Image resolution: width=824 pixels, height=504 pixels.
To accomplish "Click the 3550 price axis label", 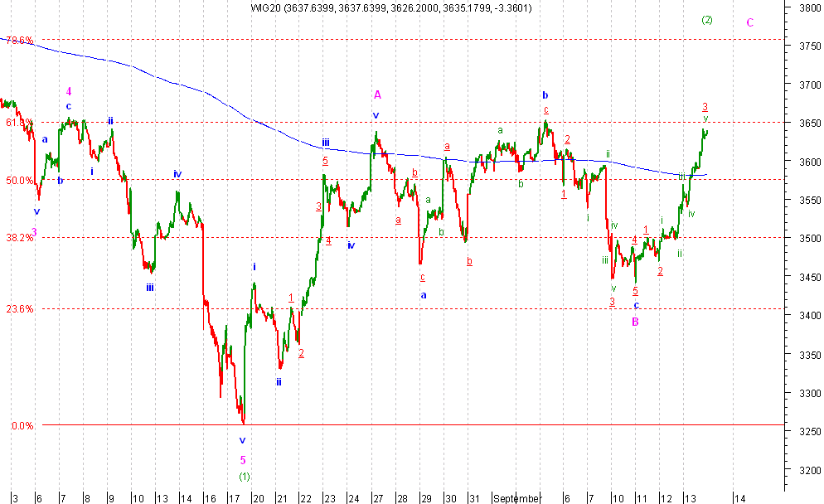I will [810, 201].
